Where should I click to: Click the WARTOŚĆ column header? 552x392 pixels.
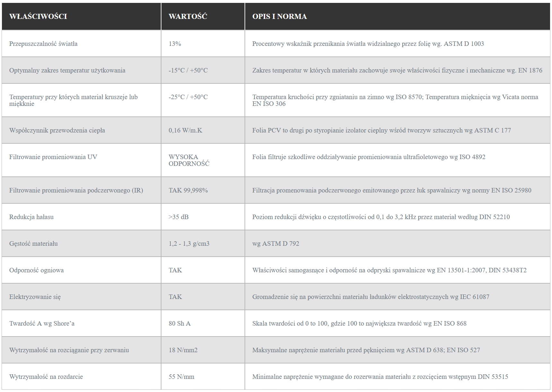[x=188, y=16]
